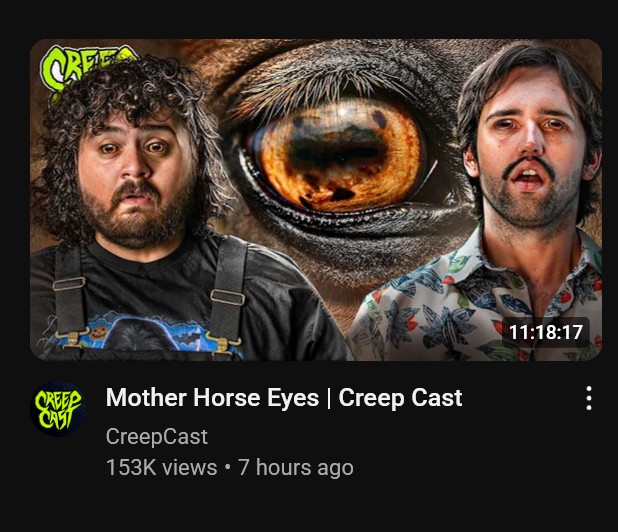Click the CreepCast channel avatar icon

pos(58,408)
